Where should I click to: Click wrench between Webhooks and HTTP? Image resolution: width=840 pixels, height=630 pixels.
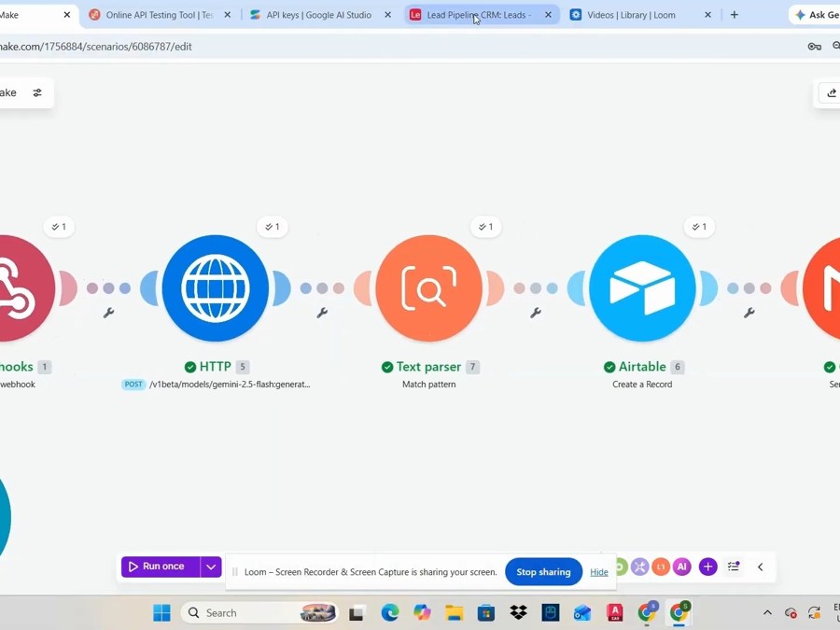pyautogui.click(x=109, y=313)
